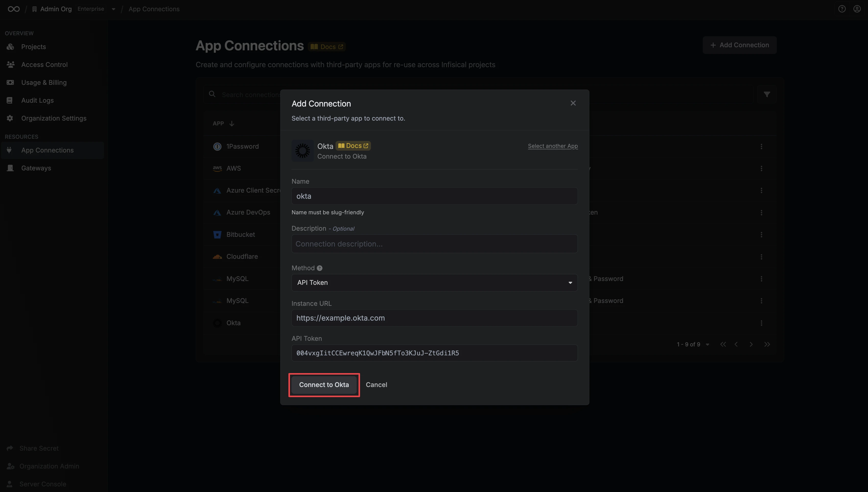Close the Add Connection dialog
Viewport: 868px width, 492px height.
coord(573,103)
